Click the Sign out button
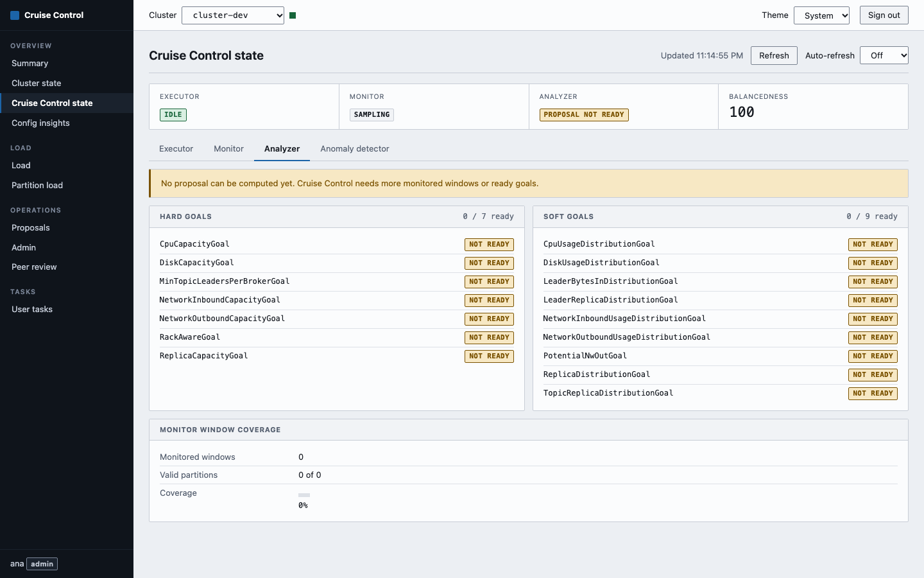This screenshot has width=924, height=578. 884,15
